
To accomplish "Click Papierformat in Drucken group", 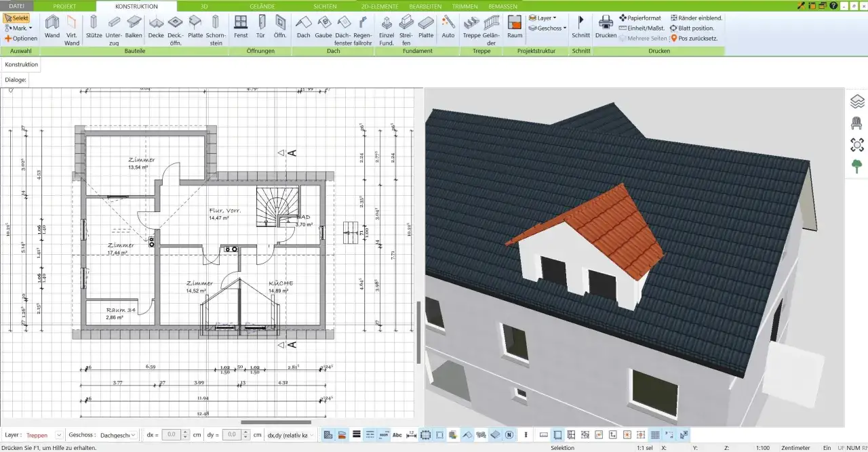I will point(642,18).
